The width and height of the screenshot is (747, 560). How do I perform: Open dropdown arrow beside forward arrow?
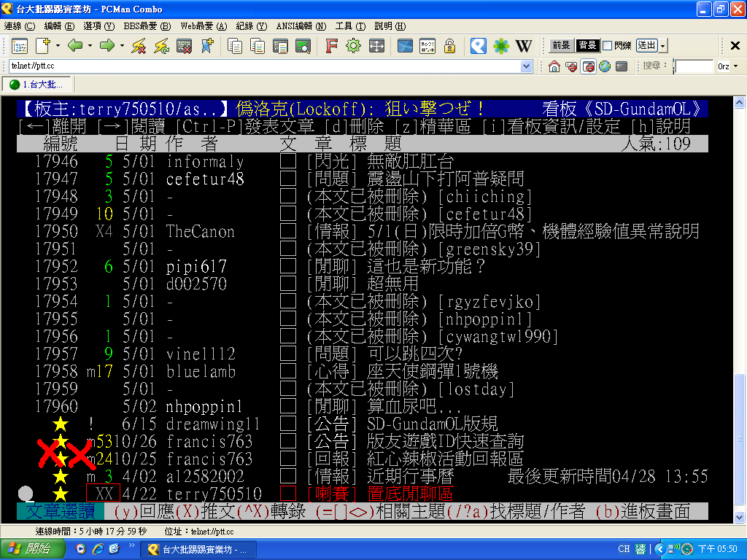tap(122, 46)
